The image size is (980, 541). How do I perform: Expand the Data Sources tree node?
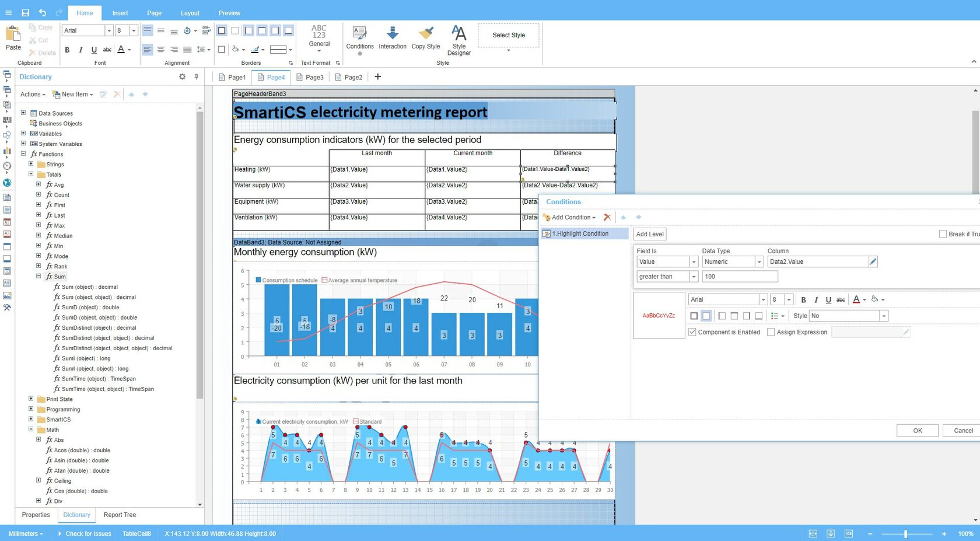[23, 113]
